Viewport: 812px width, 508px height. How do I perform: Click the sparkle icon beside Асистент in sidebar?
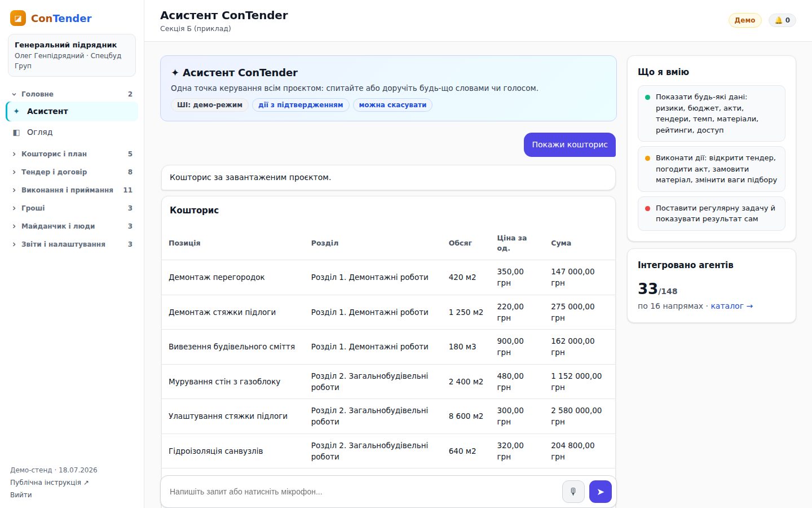point(16,111)
